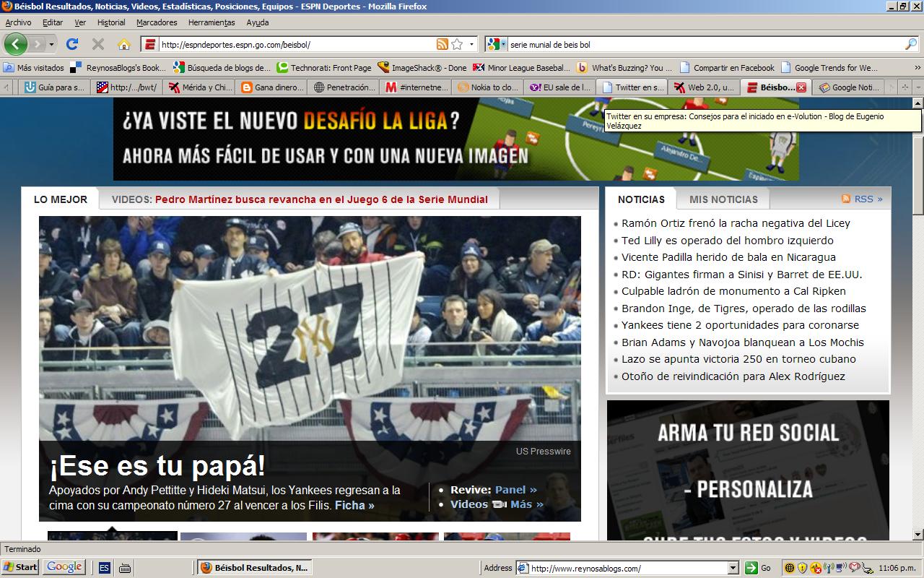Open the Archivo menu
924x578 pixels.
(18, 22)
